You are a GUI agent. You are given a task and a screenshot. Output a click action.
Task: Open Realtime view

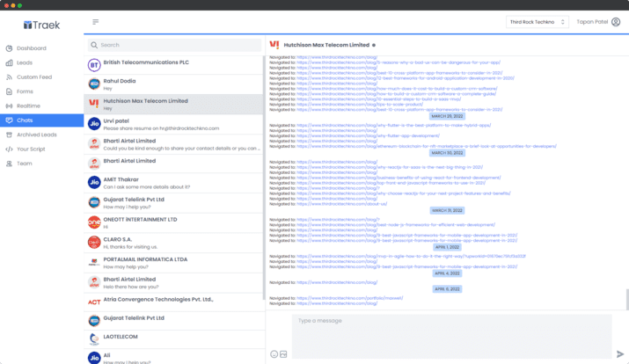(x=41, y=106)
